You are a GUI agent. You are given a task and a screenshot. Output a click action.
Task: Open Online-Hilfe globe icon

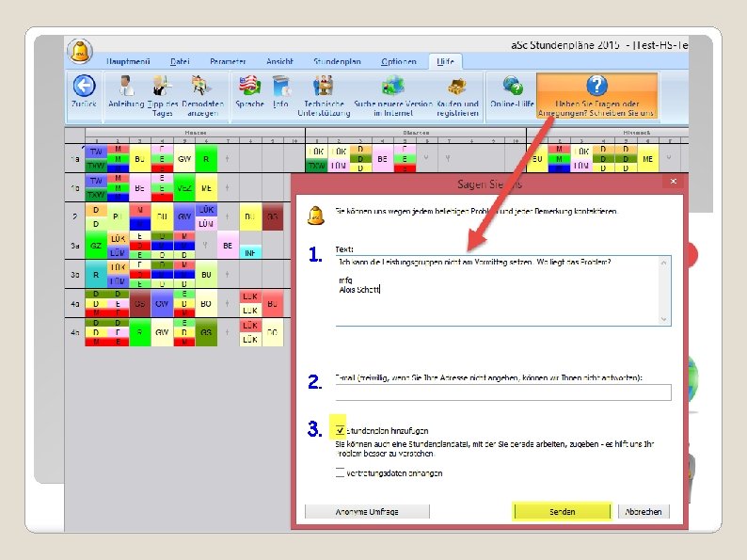pos(513,87)
